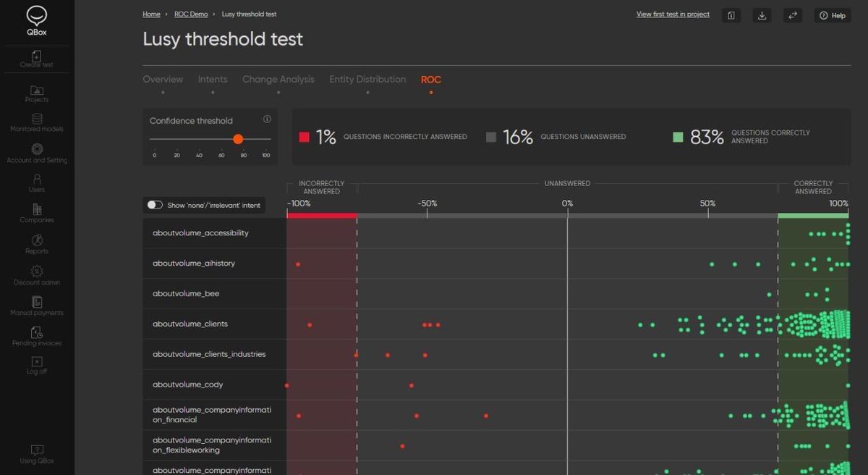Viewport: 868px width, 475px height.
Task: Click the Confidence threshold slider handle
Action: click(x=238, y=139)
